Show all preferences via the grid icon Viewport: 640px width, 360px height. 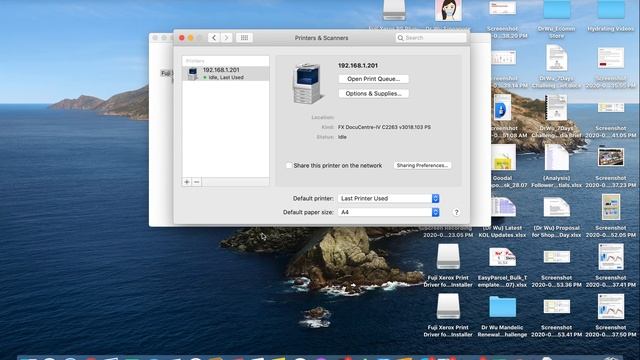pos(244,38)
